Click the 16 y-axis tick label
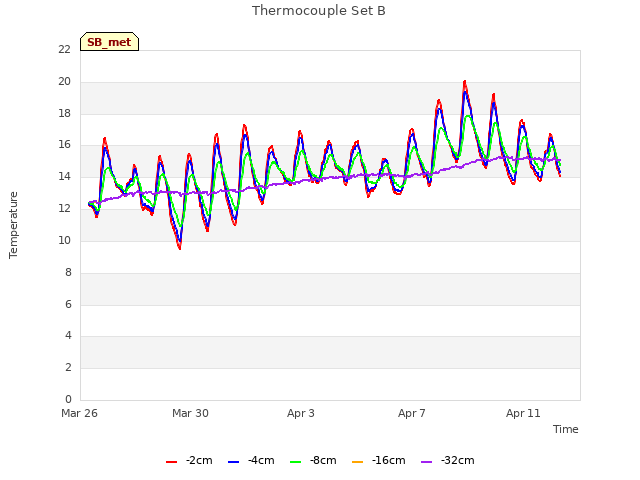Screen dimensions: 640x480 [x=64, y=145]
